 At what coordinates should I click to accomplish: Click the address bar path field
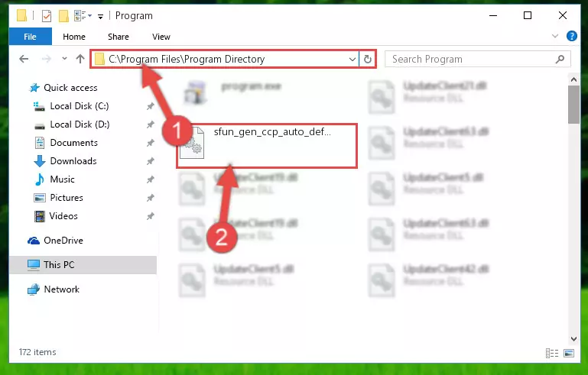point(224,60)
